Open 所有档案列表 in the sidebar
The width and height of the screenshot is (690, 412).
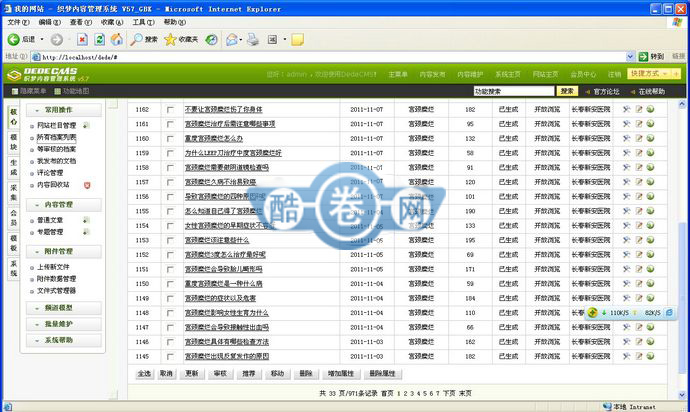56,137
